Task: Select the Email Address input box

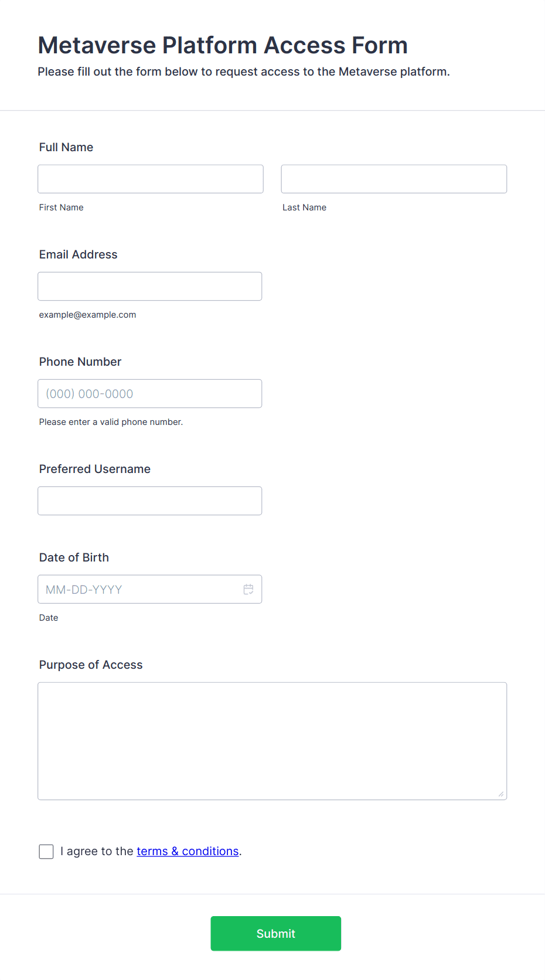Action: click(x=150, y=286)
